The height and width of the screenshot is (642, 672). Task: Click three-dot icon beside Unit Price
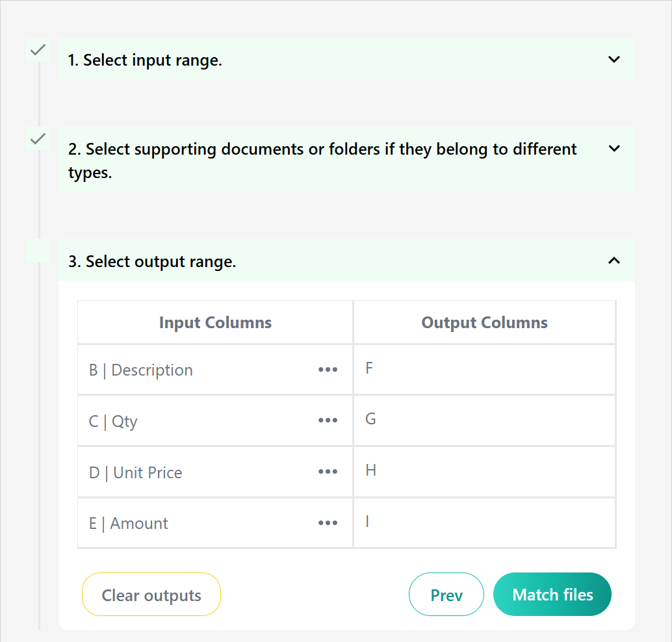pyautogui.click(x=328, y=472)
